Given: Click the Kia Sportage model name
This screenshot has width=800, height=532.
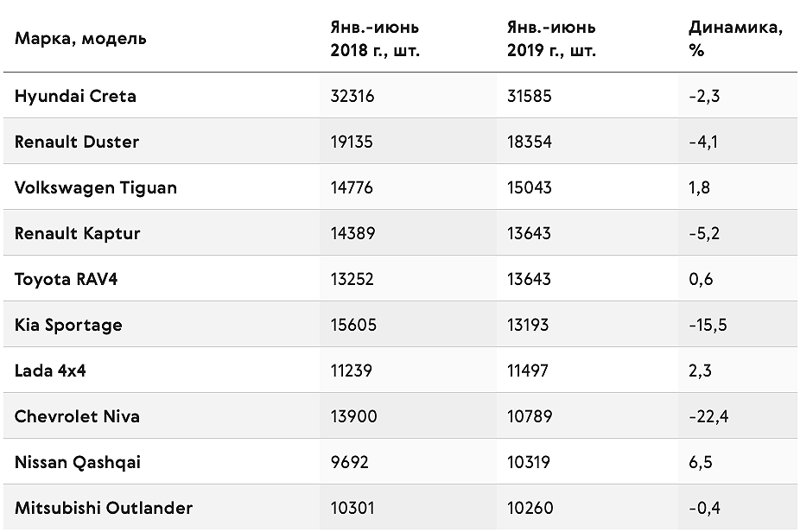Looking at the screenshot, I should point(69,325).
